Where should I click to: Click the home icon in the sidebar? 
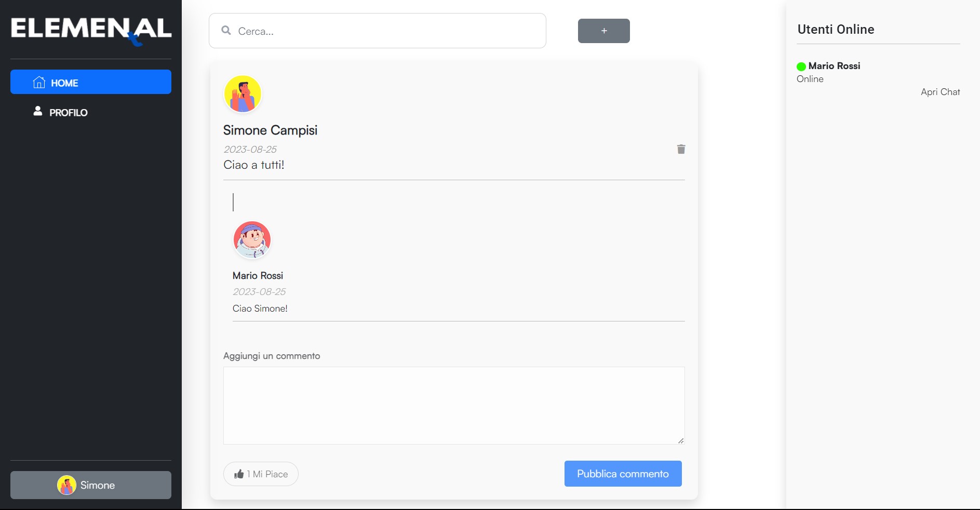(39, 82)
